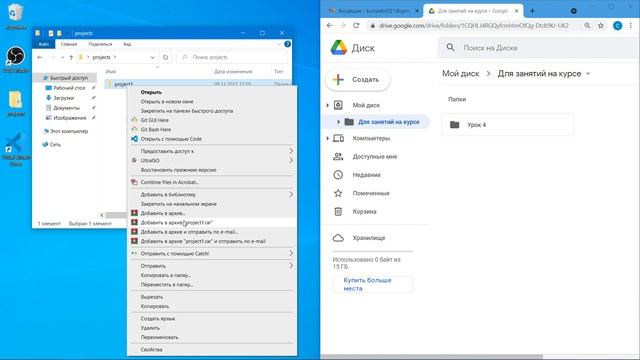The height and width of the screenshot is (360, 640).
Task: Open the Для занятий на курсе breadcrumb dropdown
Action: pos(588,74)
